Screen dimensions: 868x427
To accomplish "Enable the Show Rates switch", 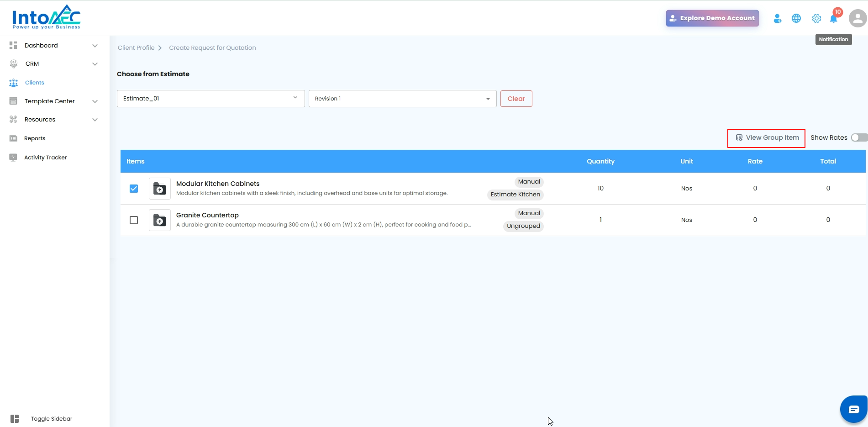I will [x=859, y=137].
